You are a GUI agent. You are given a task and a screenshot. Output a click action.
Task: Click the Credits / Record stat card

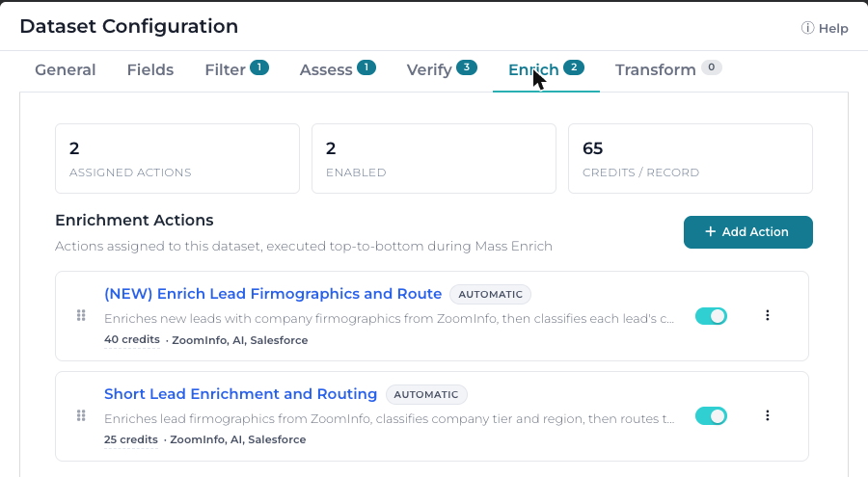[691, 158]
